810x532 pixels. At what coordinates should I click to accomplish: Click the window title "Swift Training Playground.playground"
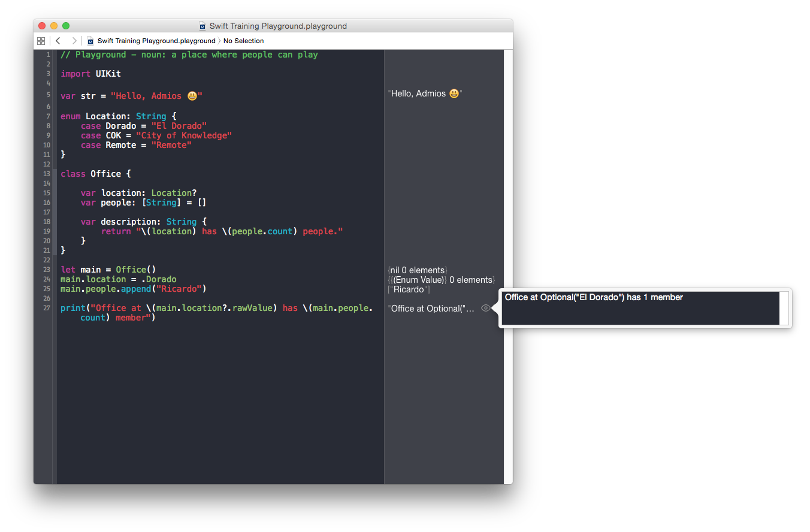278,26
